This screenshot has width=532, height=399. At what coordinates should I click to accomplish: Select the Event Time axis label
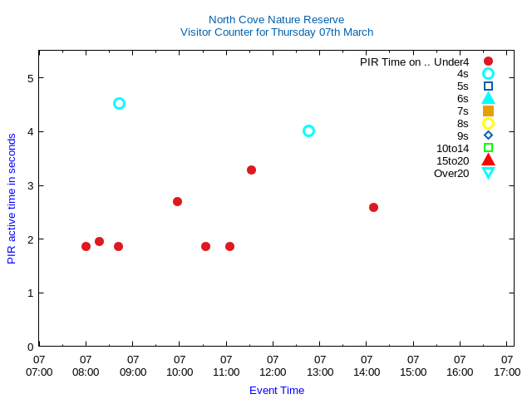[277, 390]
